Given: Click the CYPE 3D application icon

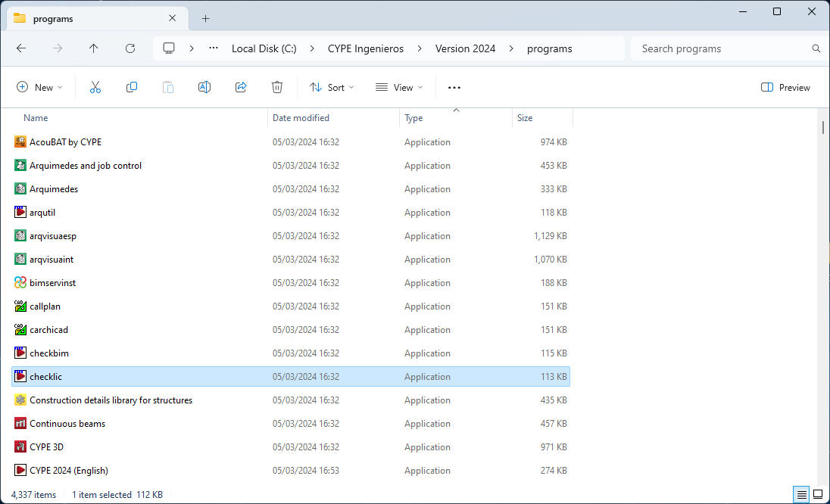Looking at the screenshot, I should [x=20, y=447].
